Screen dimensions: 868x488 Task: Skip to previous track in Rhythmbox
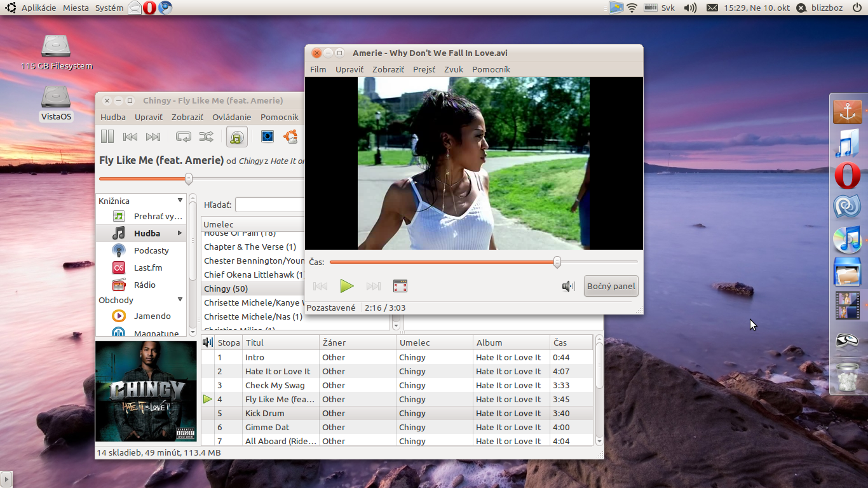[x=130, y=137]
